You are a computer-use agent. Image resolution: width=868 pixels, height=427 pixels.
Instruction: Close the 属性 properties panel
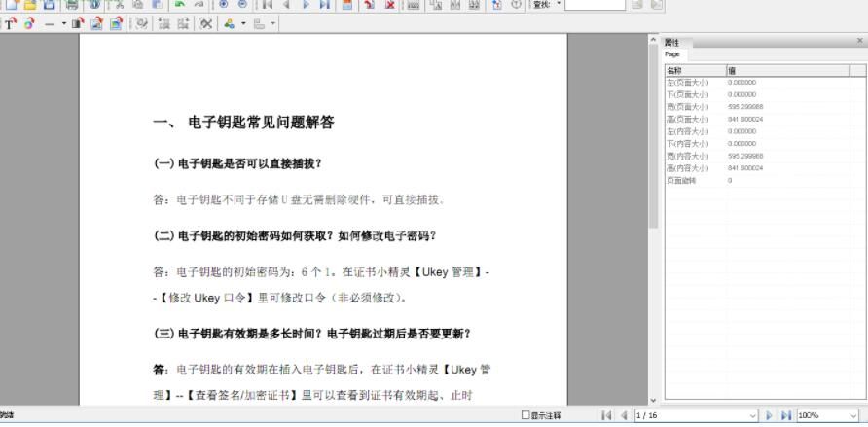tap(859, 41)
